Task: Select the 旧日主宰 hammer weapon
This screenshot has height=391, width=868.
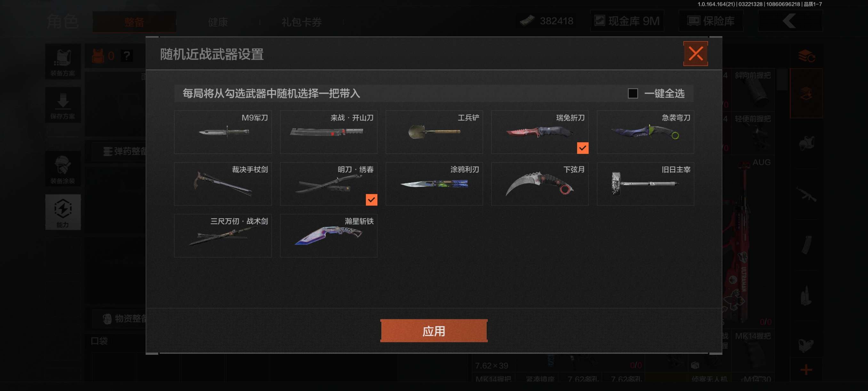Action: tap(645, 184)
